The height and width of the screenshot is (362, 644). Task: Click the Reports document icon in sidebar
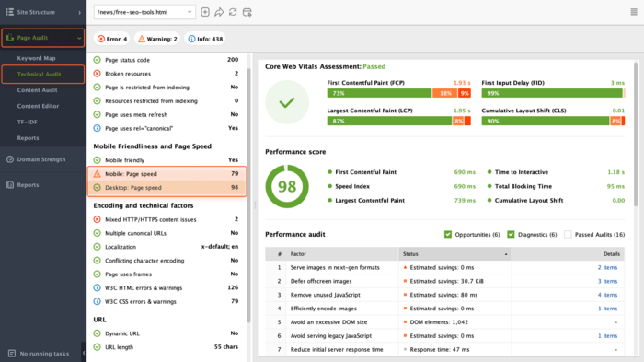click(10, 185)
